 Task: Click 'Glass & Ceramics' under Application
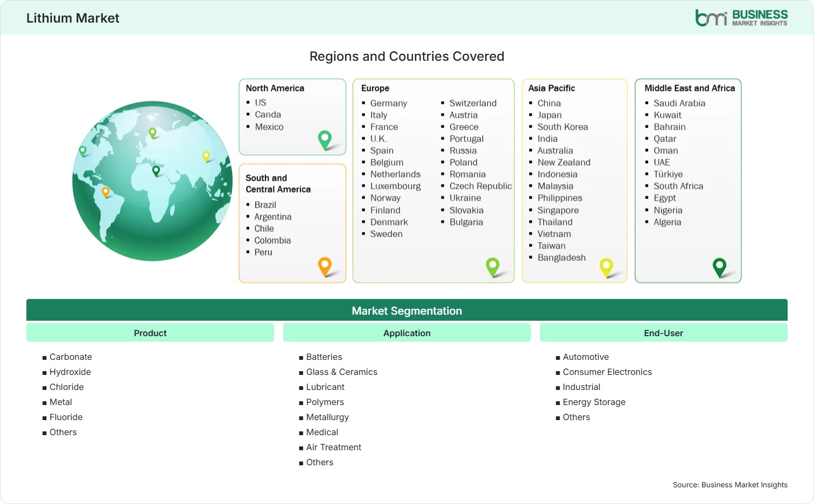tap(342, 372)
